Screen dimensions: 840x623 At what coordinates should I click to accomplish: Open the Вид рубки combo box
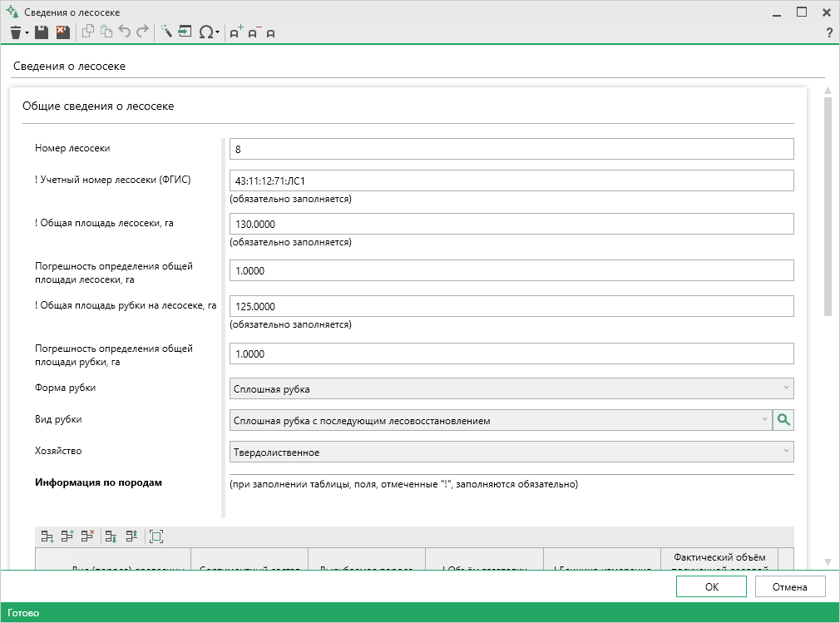(501, 420)
